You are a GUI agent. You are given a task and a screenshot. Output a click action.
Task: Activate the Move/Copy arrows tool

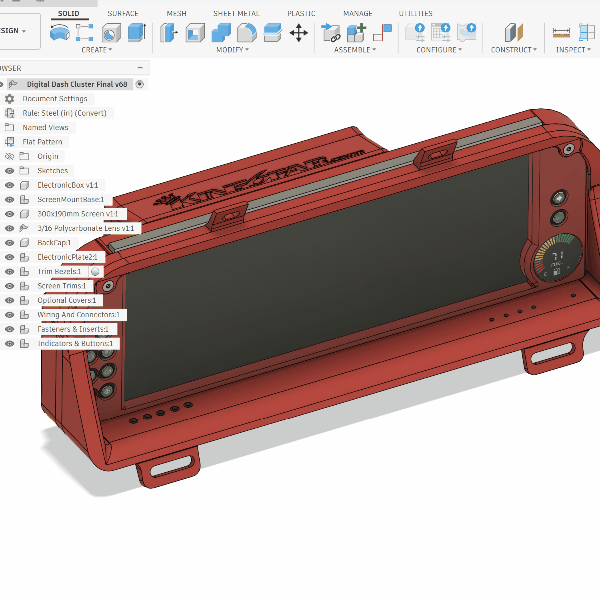tap(299, 33)
